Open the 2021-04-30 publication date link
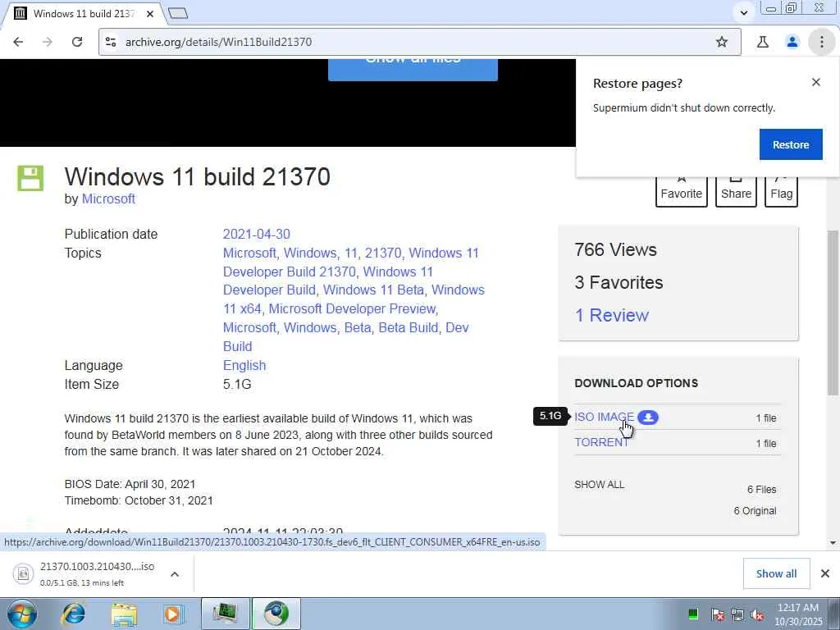This screenshot has height=630, width=840. (256, 234)
